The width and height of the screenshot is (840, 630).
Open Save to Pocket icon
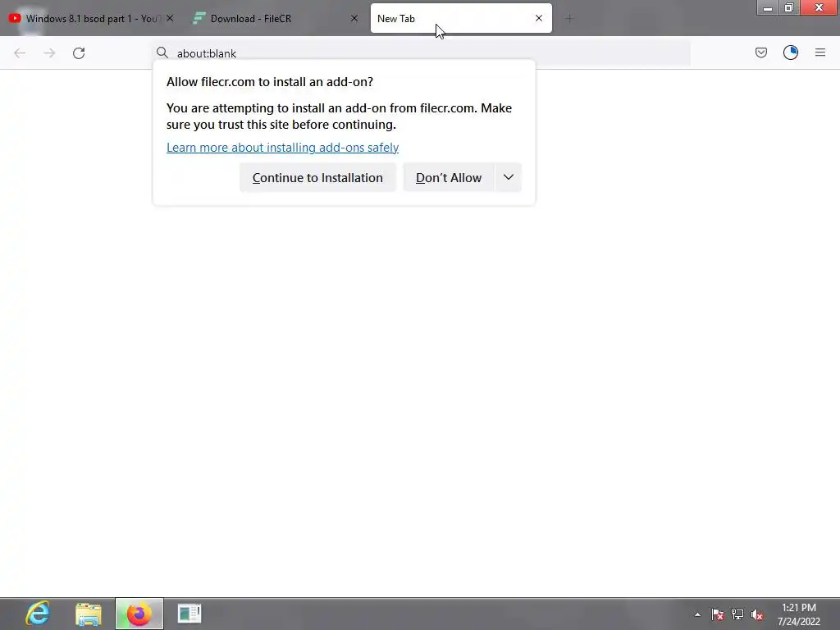[x=761, y=52]
